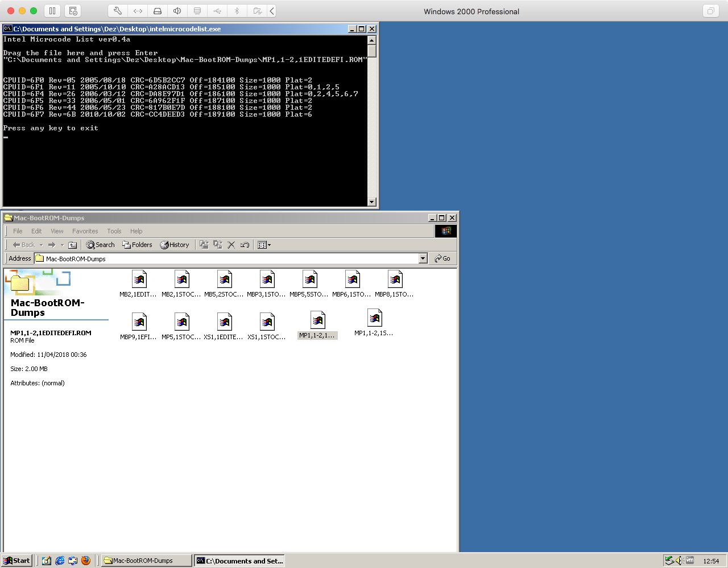Expand the Address bar dropdown arrow

[423, 258]
